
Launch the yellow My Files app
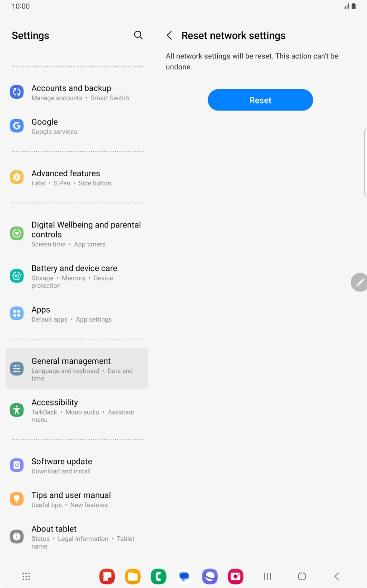[x=133, y=576]
